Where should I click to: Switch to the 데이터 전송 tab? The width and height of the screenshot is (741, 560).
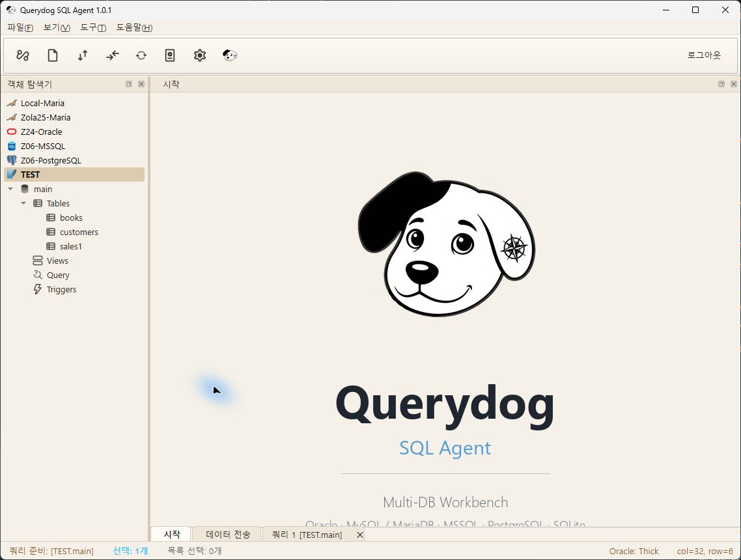[228, 535]
